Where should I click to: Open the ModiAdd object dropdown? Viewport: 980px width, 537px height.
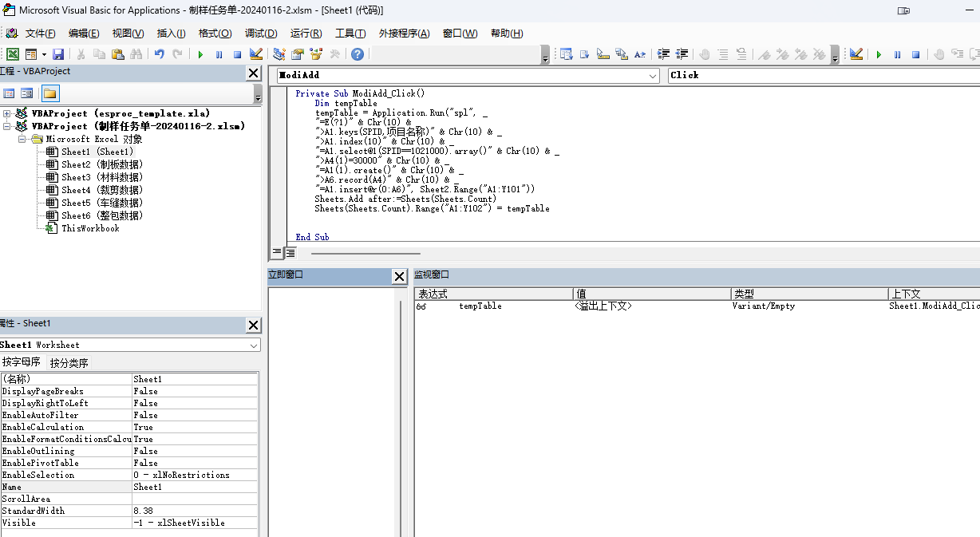tap(653, 75)
